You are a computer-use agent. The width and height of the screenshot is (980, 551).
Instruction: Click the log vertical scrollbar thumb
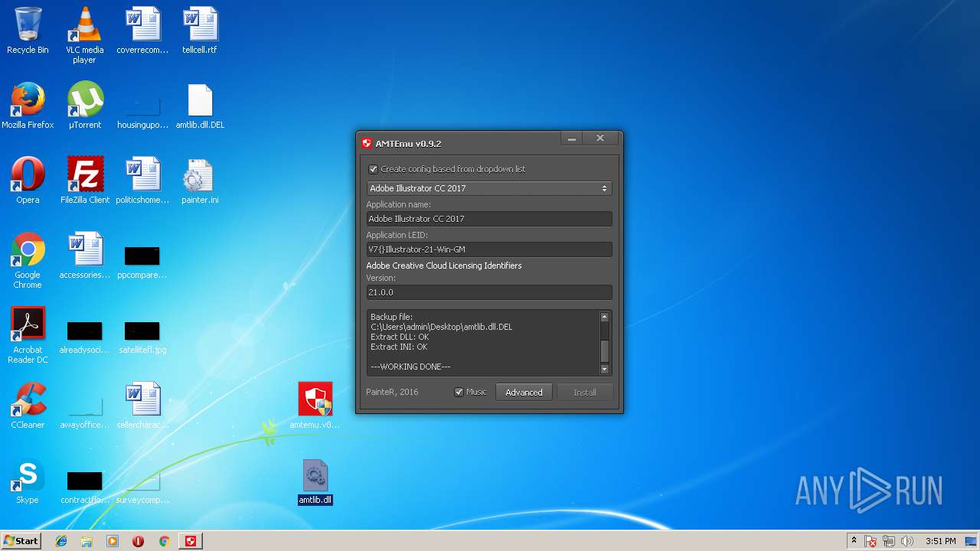(604, 351)
